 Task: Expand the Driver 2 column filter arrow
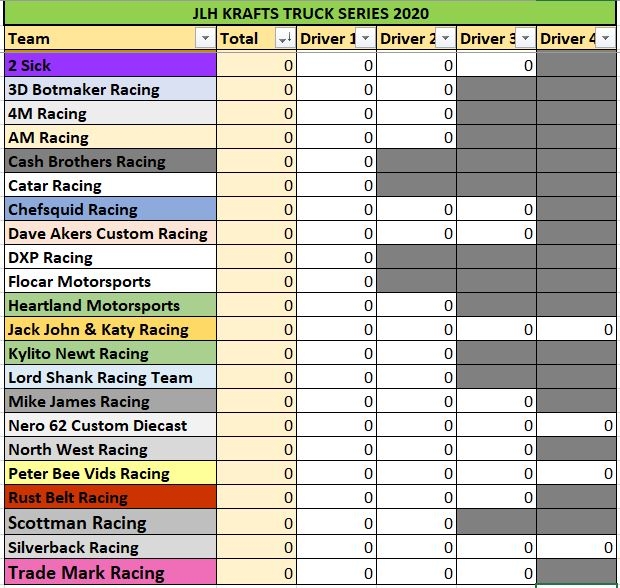pos(445,38)
